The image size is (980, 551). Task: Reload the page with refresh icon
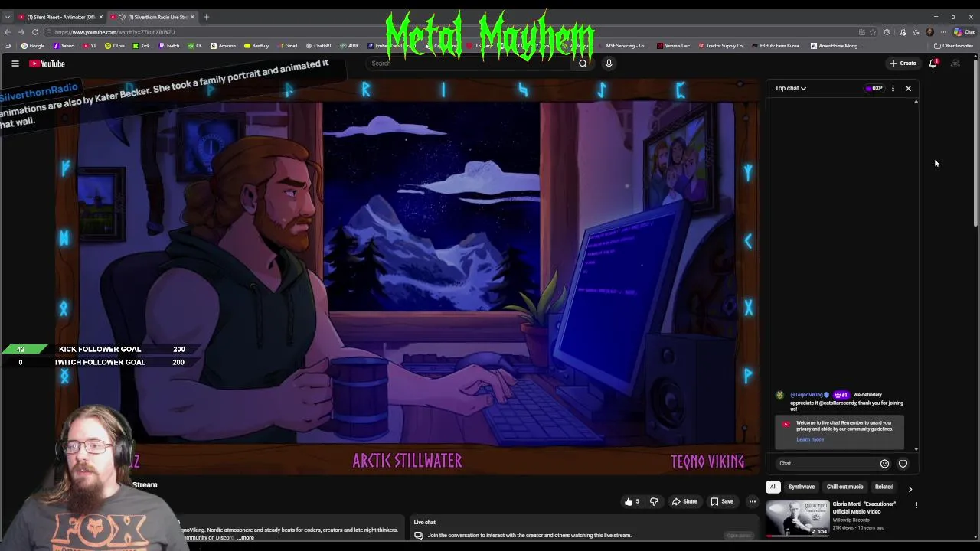35,32
